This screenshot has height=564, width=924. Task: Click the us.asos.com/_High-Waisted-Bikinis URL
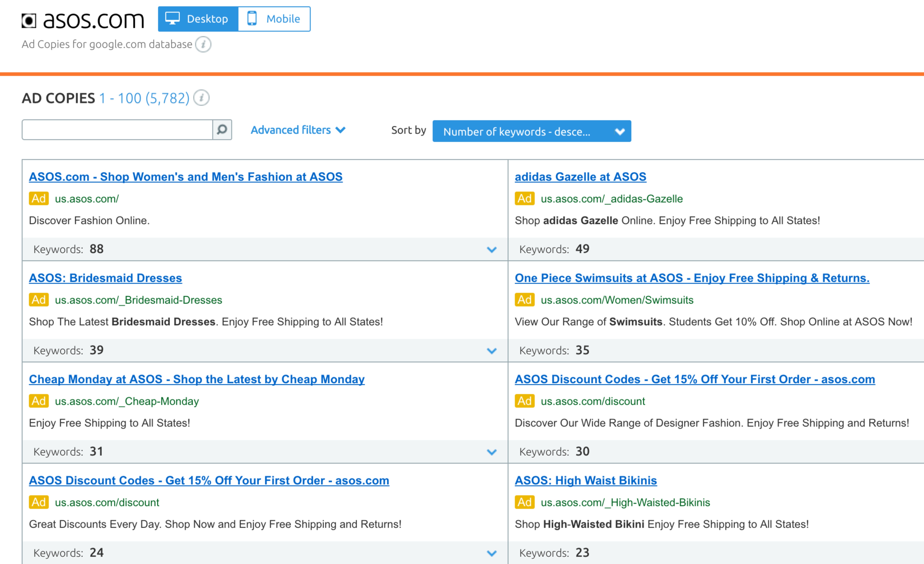pos(625,503)
